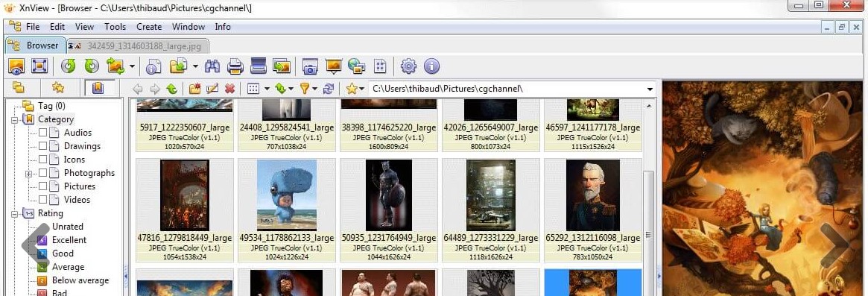Launch fullscreen mode from toolbar

tap(39, 66)
